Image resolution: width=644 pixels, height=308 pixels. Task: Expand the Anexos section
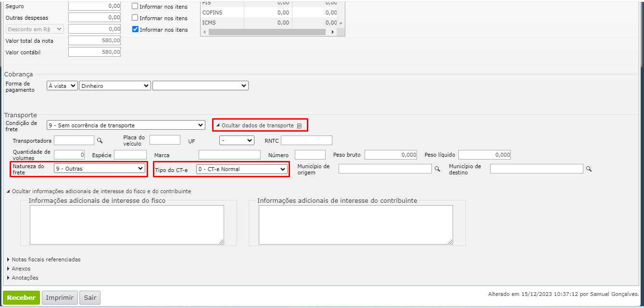pos(18,269)
